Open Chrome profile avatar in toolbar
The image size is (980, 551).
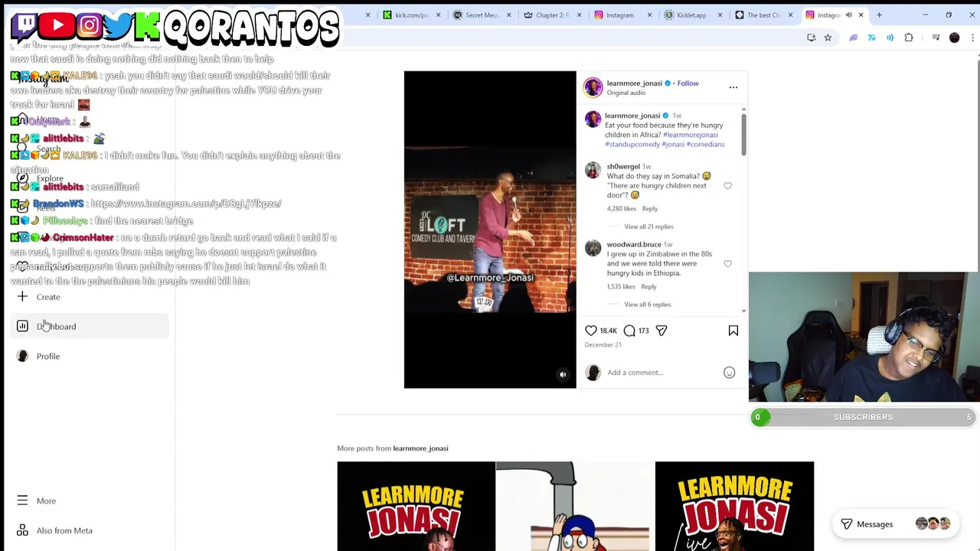pos(954,37)
